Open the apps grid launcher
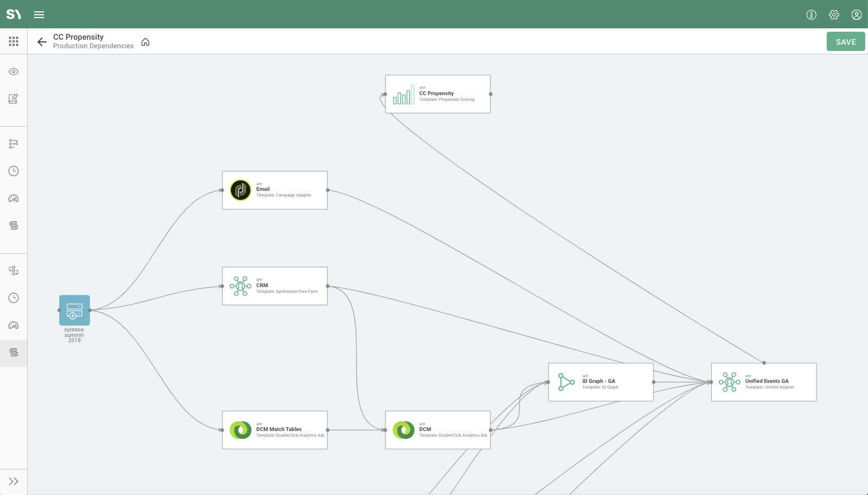This screenshot has height=495, width=868. [x=14, y=41]
